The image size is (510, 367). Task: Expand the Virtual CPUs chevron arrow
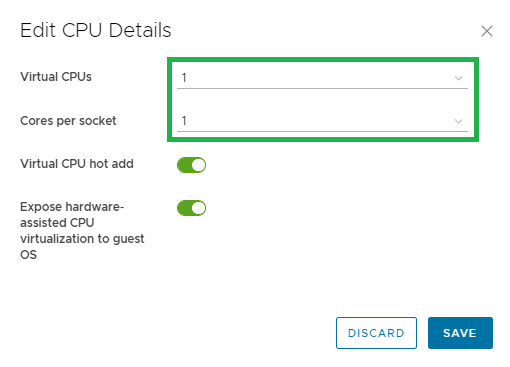click(458, 78)
